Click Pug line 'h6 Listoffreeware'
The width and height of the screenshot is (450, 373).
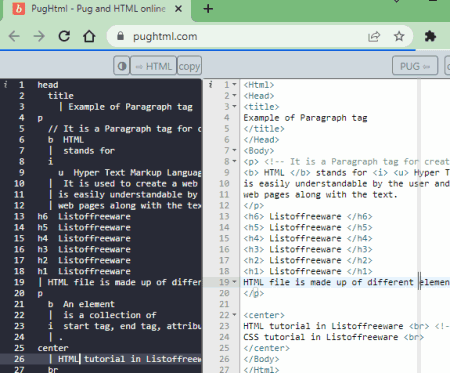(84, 216)
